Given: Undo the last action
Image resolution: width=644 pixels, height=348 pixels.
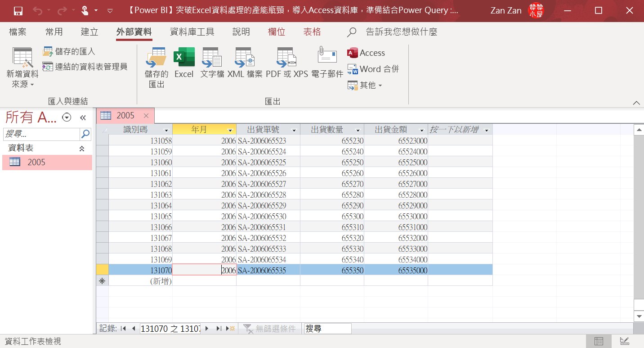Looking at the screenshot, I should pyautogui.click(x=38, y=11).
